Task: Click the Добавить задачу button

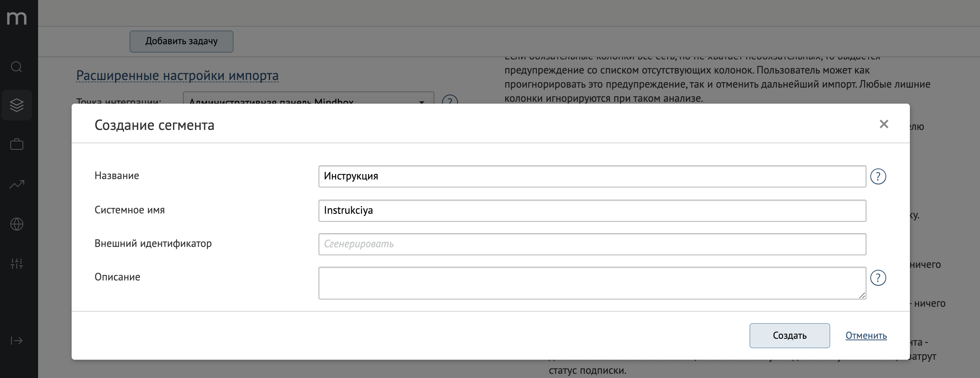Action: click(181, 41)
